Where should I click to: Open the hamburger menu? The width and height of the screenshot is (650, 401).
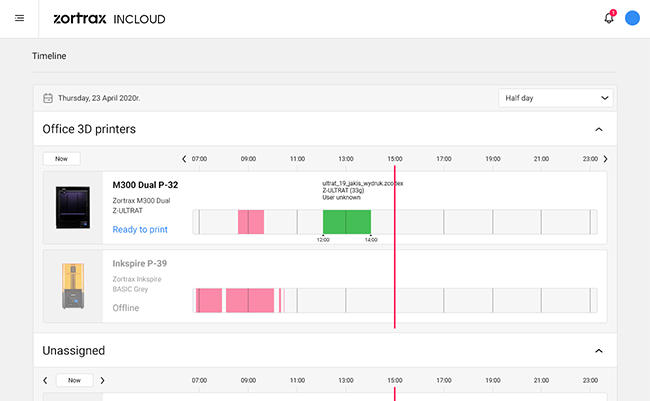coord(19,18)
